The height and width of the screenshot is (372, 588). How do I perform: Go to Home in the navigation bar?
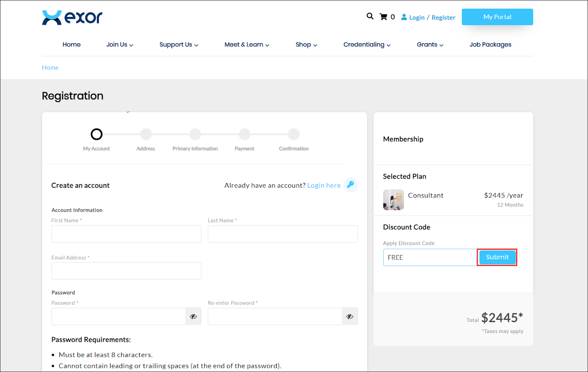[x=71, y=45]
